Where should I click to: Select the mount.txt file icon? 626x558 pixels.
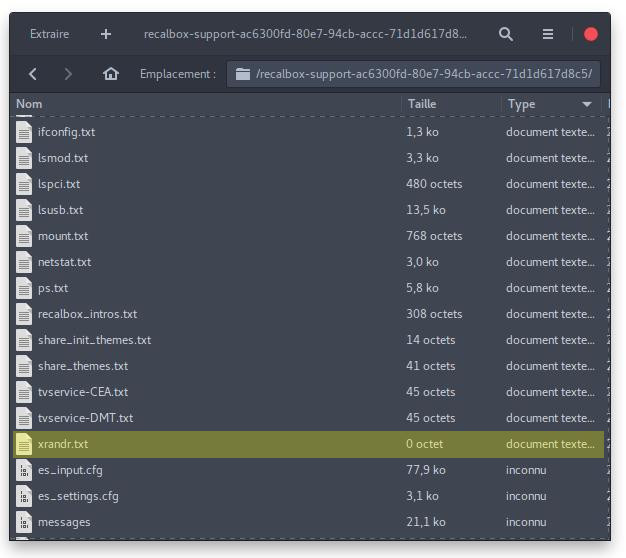pos(24,236)
